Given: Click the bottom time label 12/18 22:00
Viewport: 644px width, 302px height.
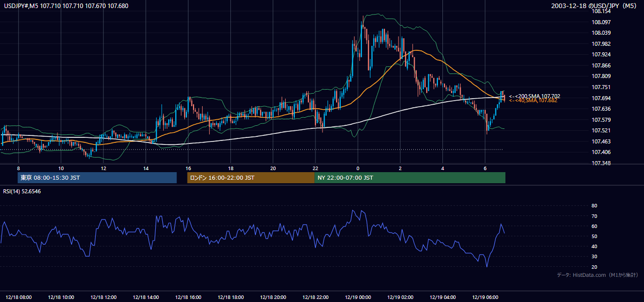Looking at the screenshot, I should click(315, 297).
